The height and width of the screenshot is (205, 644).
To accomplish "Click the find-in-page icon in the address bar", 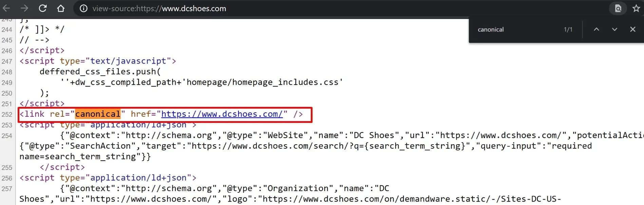I will [x=618, y=8].
